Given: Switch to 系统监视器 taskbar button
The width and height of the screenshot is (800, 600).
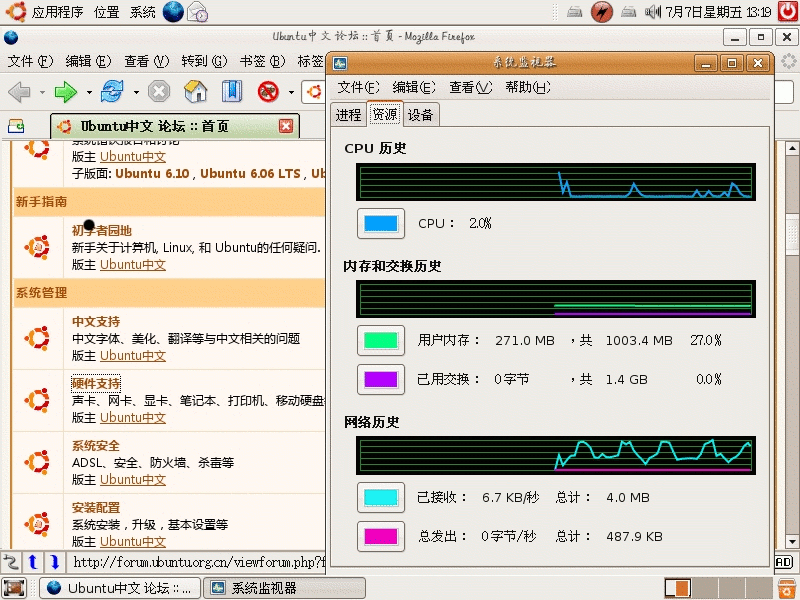Looking at the screenshot, I should (x=284, y=588).
